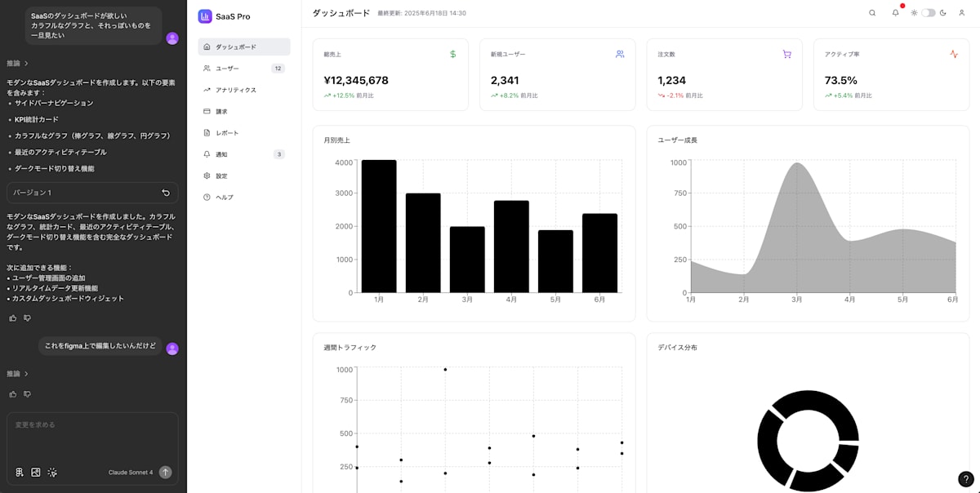This screenshot has width=980, height=493.
Task: Open 通知 sidebar item
Action: tap(243, 154)
